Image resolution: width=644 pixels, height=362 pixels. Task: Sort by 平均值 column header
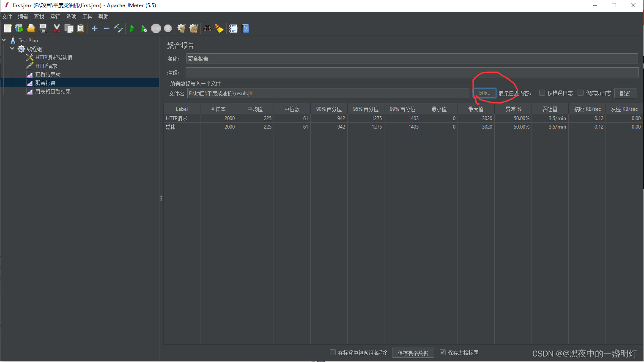255,109
